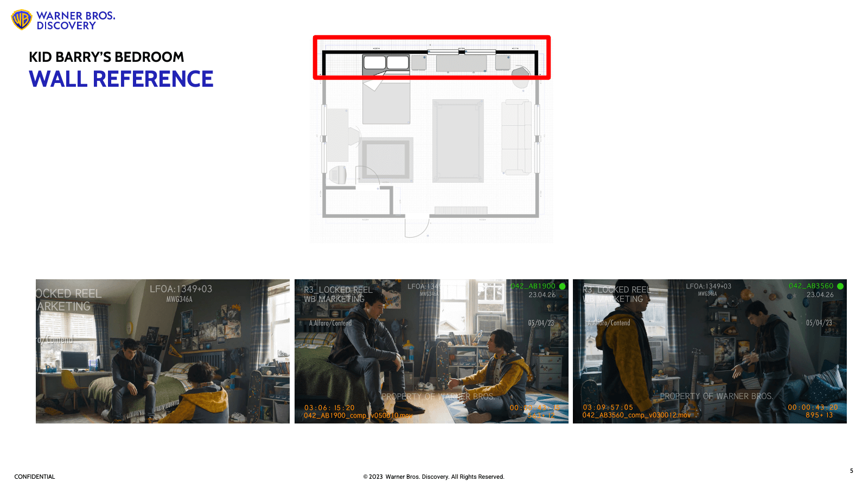Click the 'LFOA:1349+03' text in first still
Viewport: 868px width, 488px height.
pyautogui.click(x=181, y=289)
